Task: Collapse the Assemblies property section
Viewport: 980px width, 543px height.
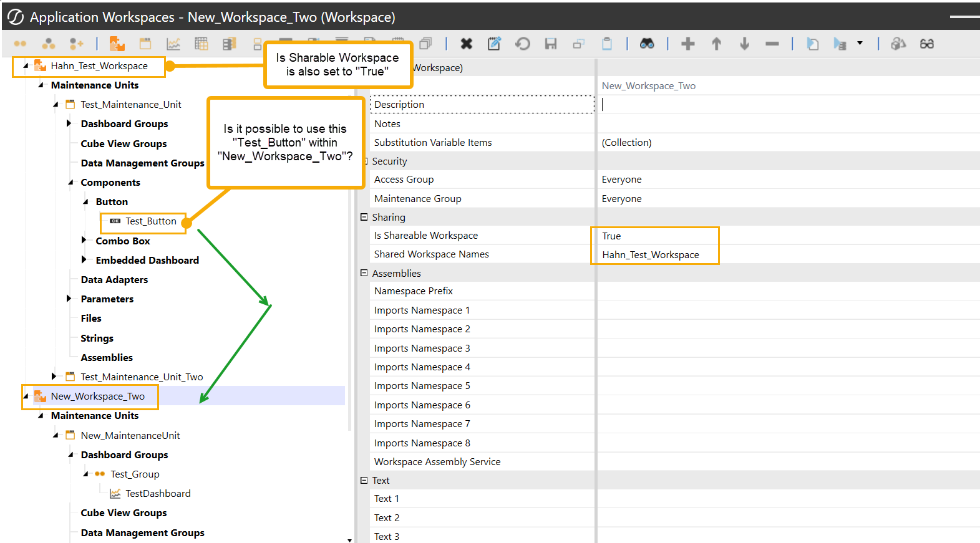Action: [x=364, y=273]
